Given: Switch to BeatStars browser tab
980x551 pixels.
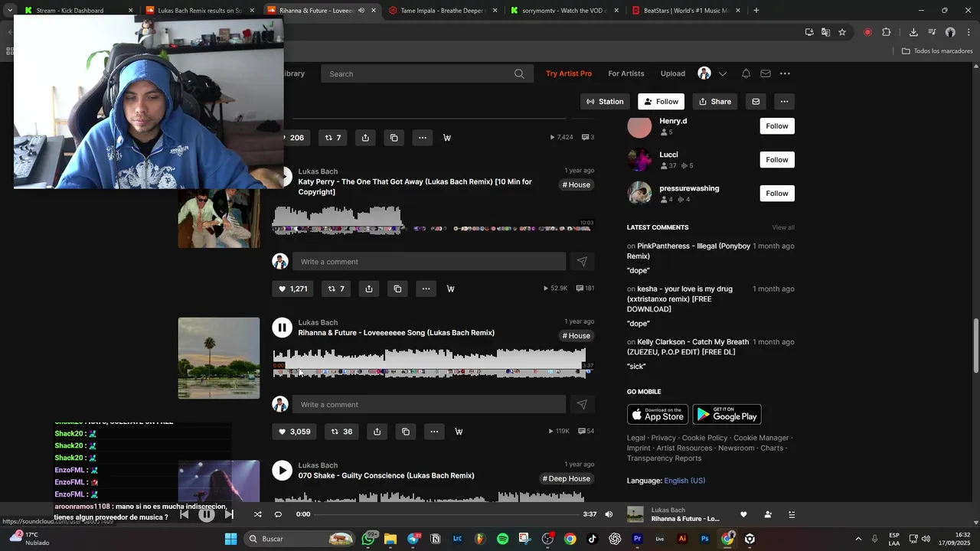Looking at the screenshot, I should click(685, 11).
